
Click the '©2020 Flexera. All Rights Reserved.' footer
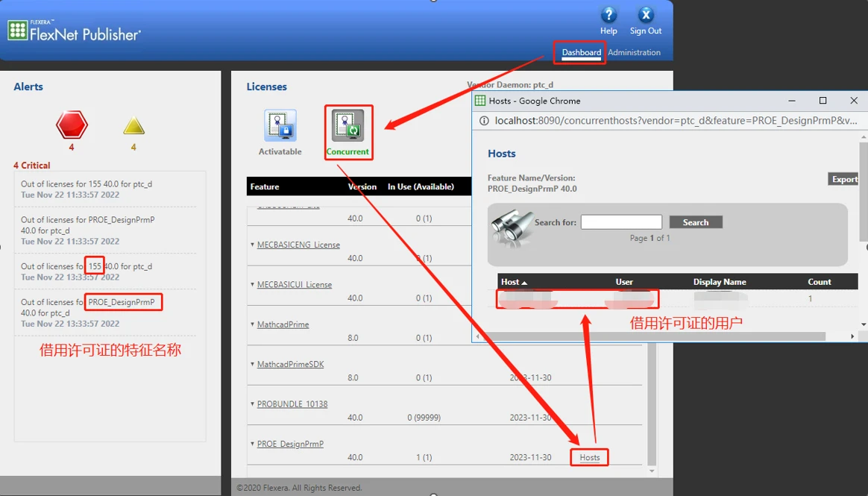(299, 488)
